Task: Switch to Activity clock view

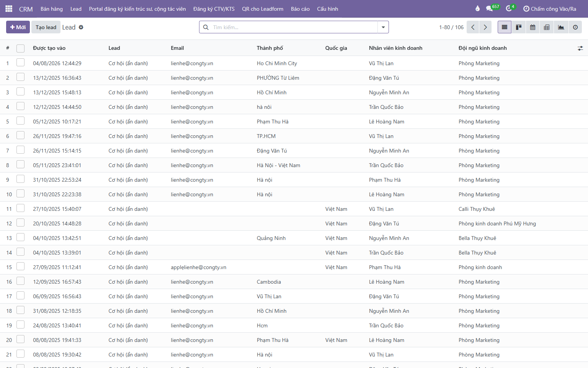Action: pyautogui.click(x=575, y=27)
